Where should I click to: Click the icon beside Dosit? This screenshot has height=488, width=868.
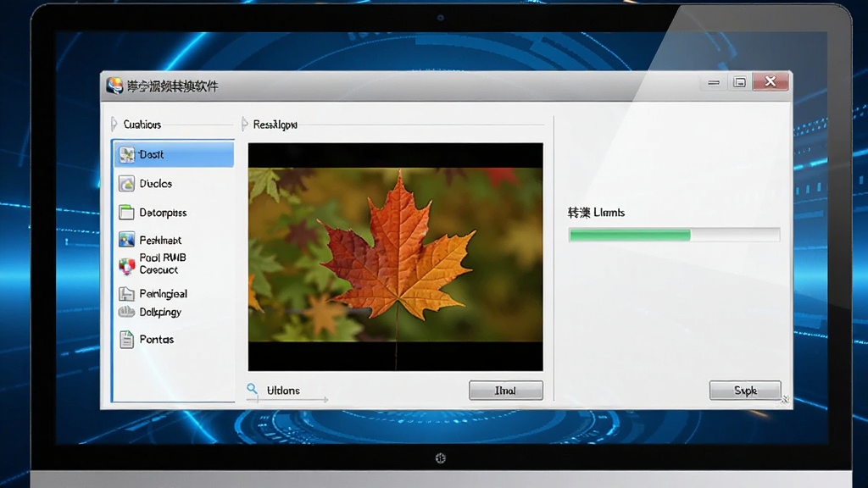tap(127, 155)
